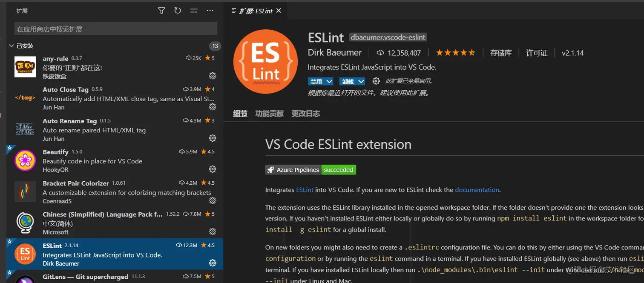The height and width of the screenshot is (283, 644).
Task: Click the dbaeumer.vscode-eslint identifier
Action: (x=388, y=37)
